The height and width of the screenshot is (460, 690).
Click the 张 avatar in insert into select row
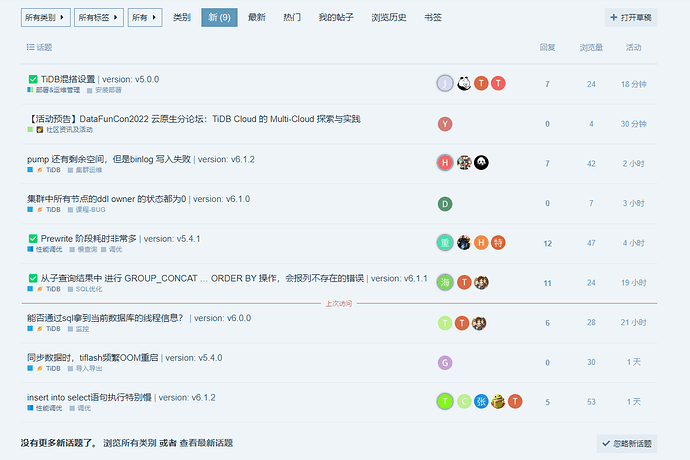[481, 401]
